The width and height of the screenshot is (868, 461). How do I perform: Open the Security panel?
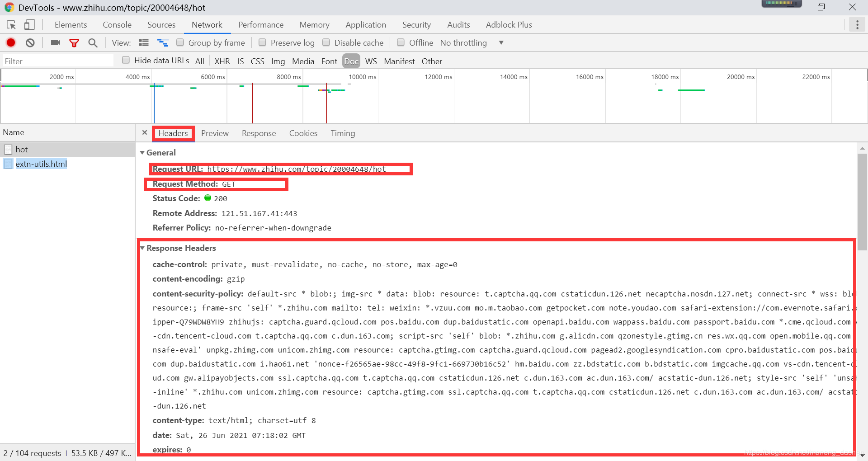pyautogui.click(x=416, y=25)
